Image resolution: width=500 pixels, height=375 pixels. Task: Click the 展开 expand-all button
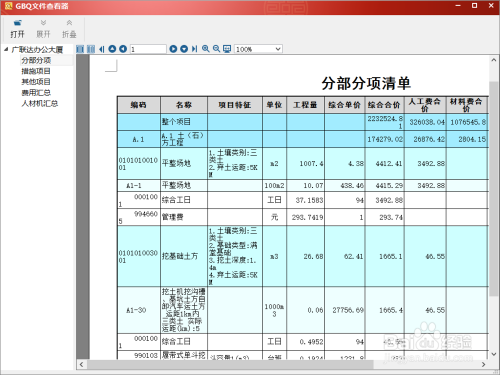[43, 29]
